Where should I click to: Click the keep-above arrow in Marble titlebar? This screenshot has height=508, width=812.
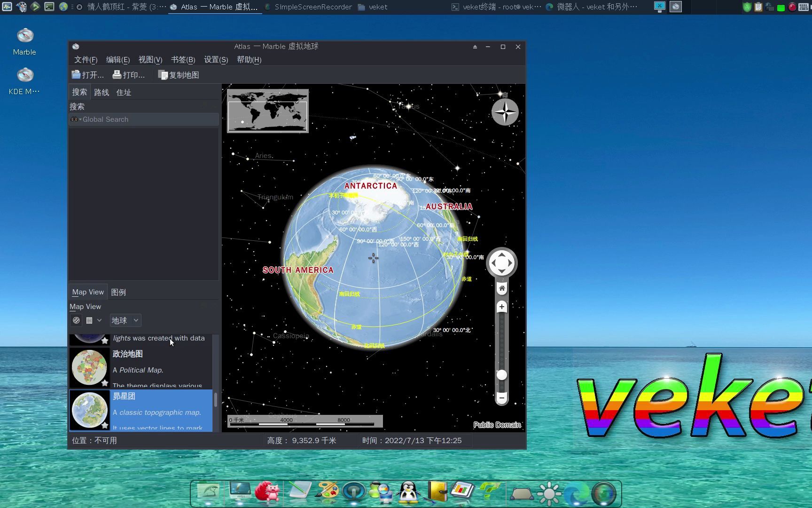(x=475, y=47)
